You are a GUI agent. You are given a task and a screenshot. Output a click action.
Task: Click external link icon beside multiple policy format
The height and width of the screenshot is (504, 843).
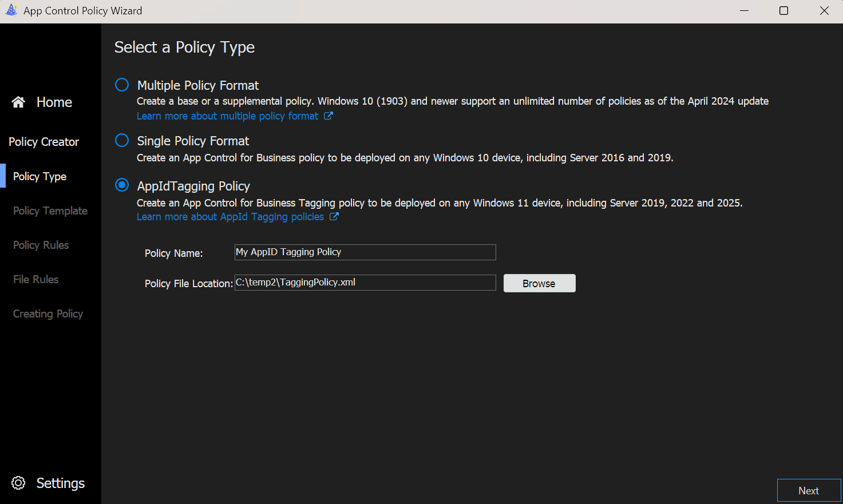329,116
